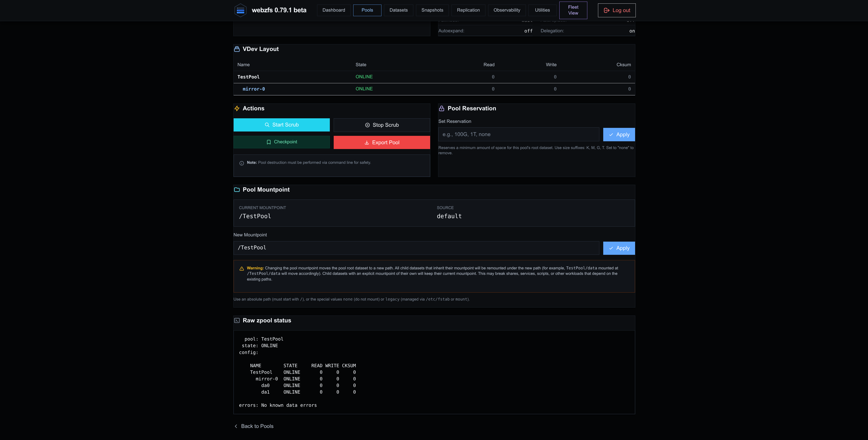Focus the Set Reservation input field
Screen dimensions: 868x440
(519, 134)
